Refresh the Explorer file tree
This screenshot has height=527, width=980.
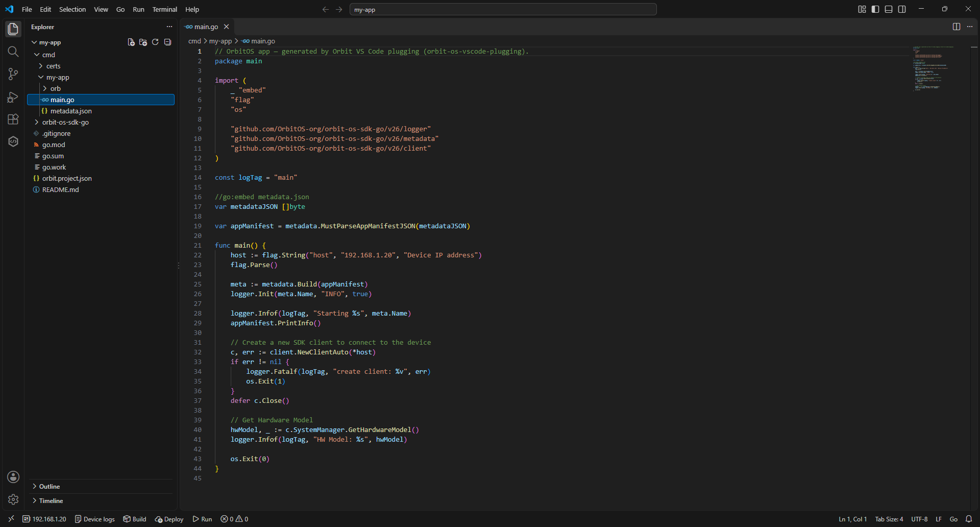point(155,42)
